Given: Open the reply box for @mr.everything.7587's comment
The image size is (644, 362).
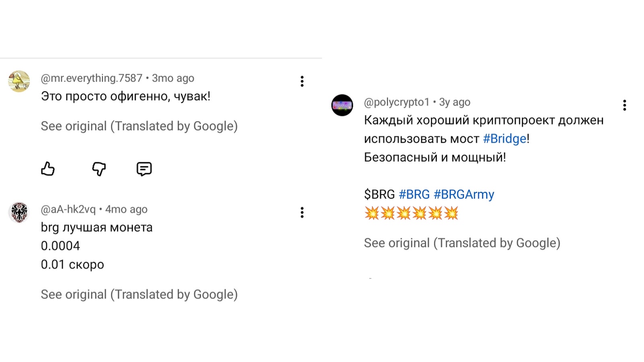Looking at the screenshot, I should click(x=144, y=169).
